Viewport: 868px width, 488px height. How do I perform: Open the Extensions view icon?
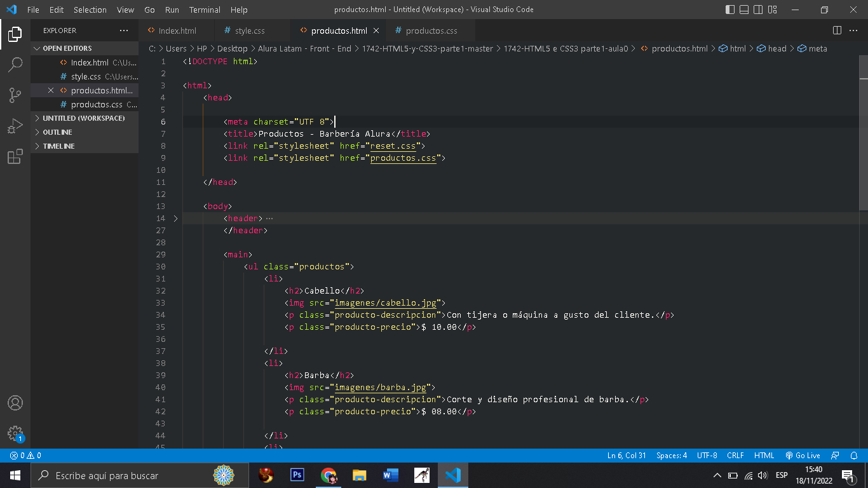tap(15, 156)
